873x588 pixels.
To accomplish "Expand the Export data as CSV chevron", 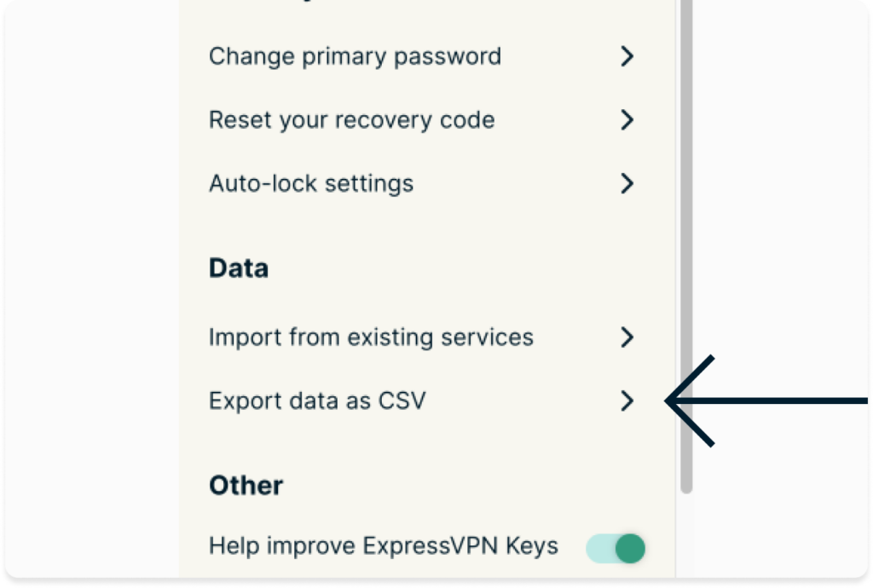I will tap(627, 401).
